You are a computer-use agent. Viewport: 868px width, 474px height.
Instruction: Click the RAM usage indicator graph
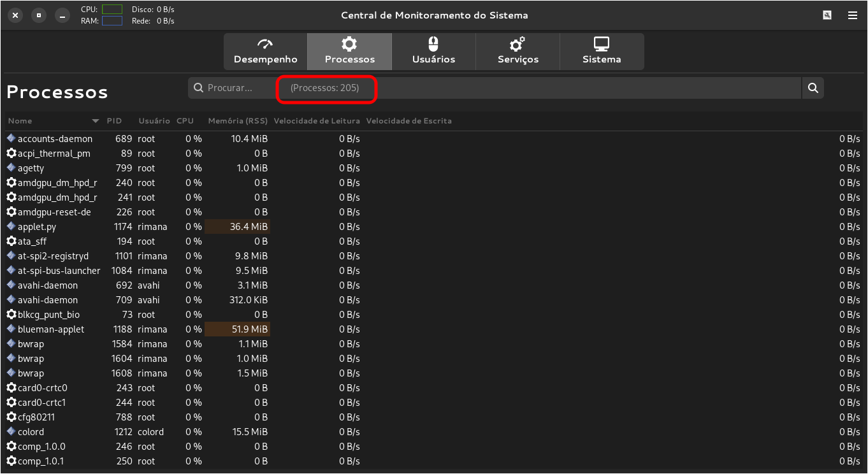point(112,21)
